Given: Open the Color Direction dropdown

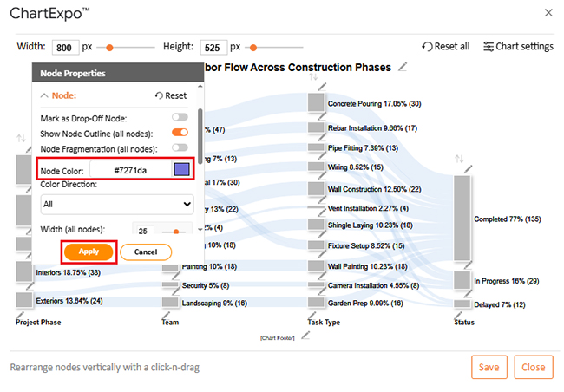Looking at the screenshot, I should point(117,205).
